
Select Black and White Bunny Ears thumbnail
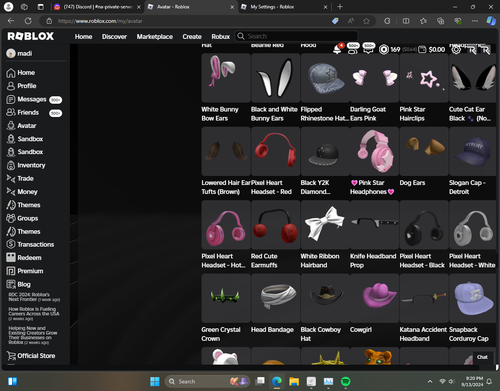click(x=275, y=78)
